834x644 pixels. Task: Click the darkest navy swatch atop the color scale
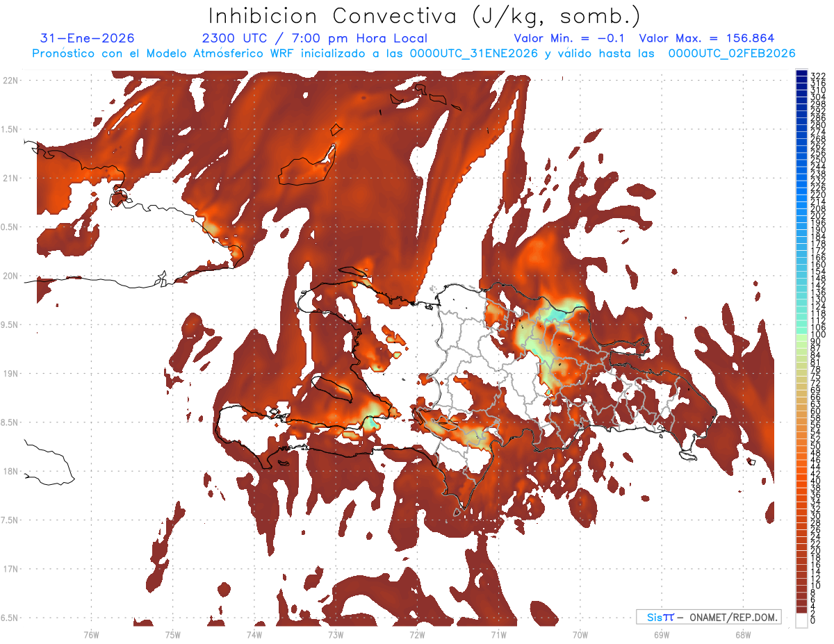click(x=801, y=72)
